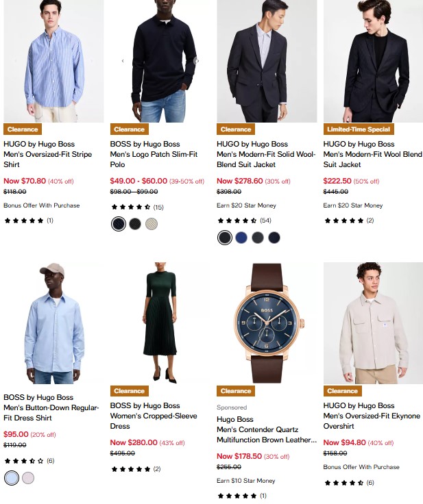Pick bright blue suit jacket swatch
423x504 pixels.
coord(241,238)
